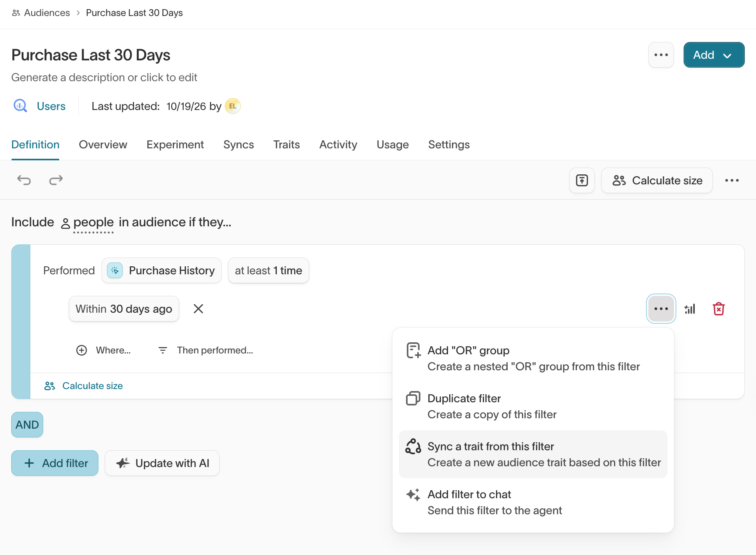Open the three-dot menu next to Add
Viewport: 756px width, 555px height.
coord(661,55)
